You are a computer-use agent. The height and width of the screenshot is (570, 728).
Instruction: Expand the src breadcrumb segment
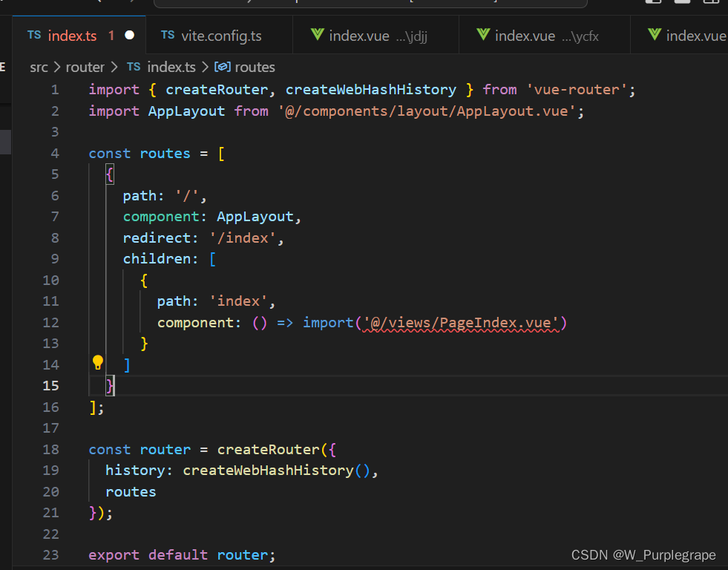pyautogui.click(x=39, y=67)
